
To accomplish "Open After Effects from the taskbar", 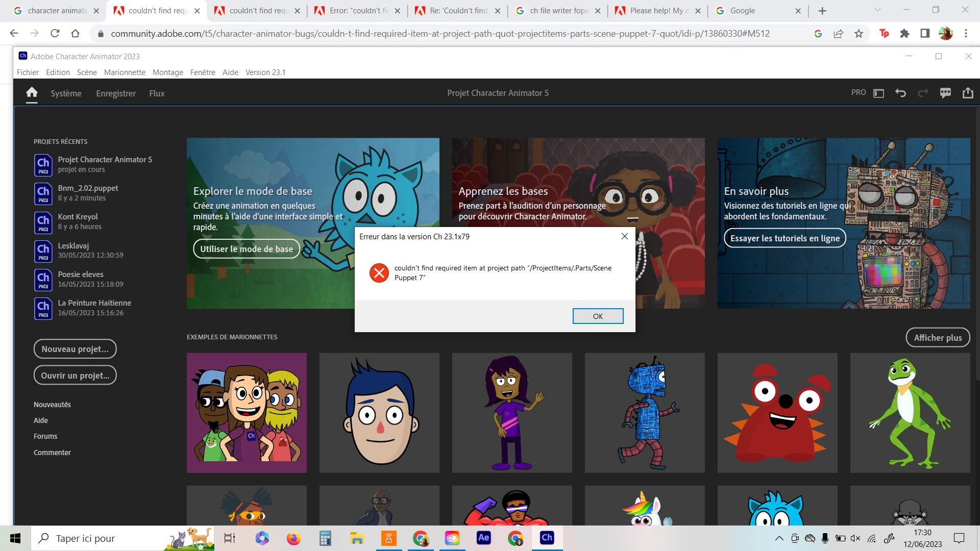I will click(483, 538).
